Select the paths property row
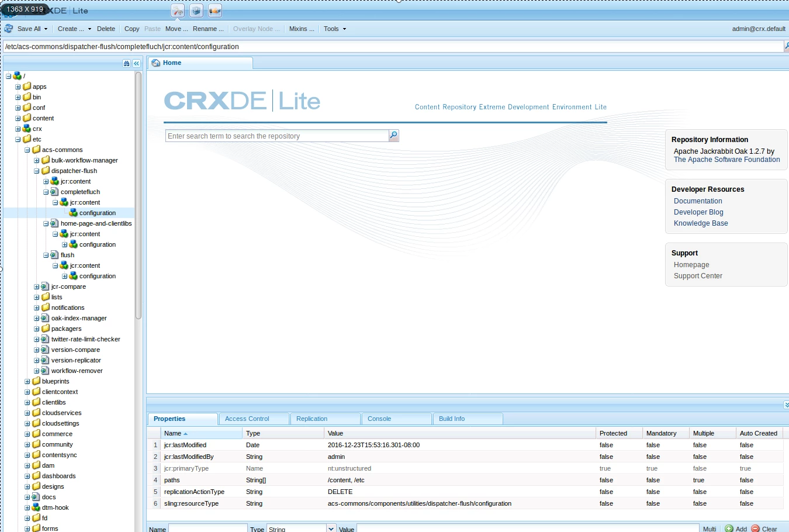Screen dimensions: 789x532 [x=465, y=480]
